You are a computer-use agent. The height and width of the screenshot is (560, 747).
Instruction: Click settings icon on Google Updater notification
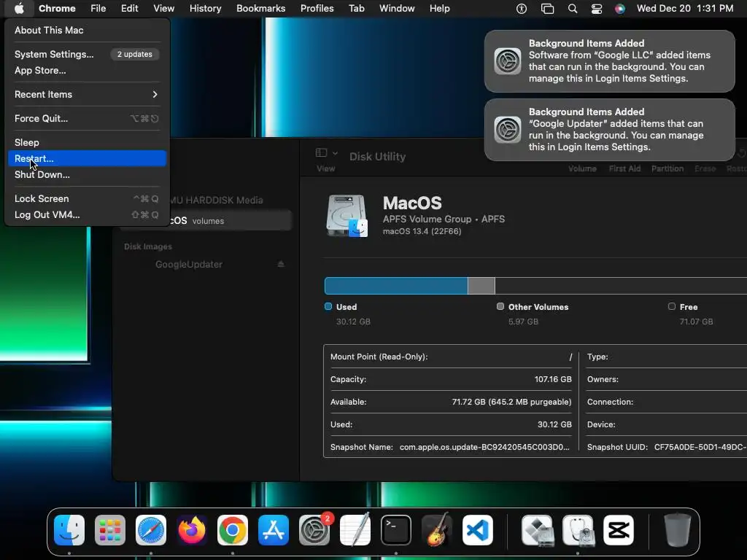point(508,130)
